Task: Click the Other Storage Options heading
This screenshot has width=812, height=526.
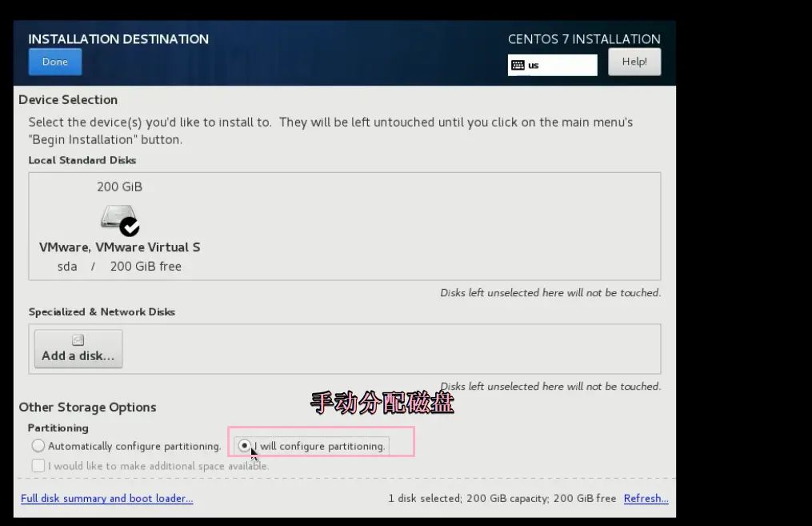Action: point(87,408)
